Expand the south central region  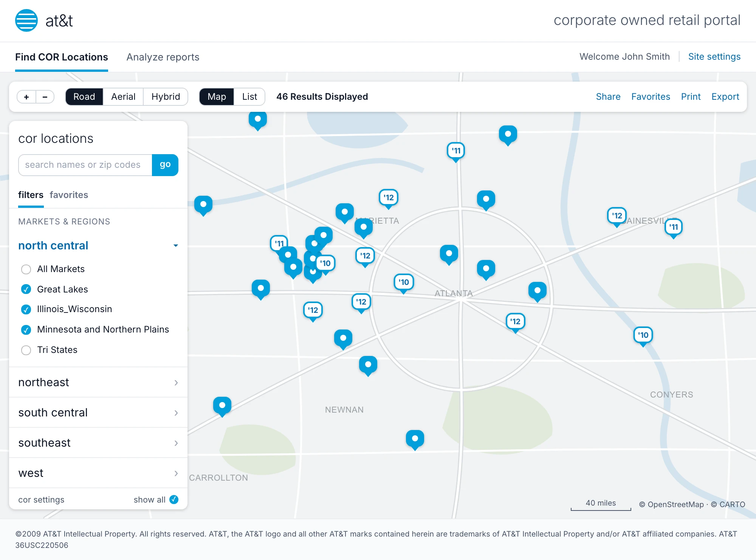pyautogui.click(x=98, y=413)
